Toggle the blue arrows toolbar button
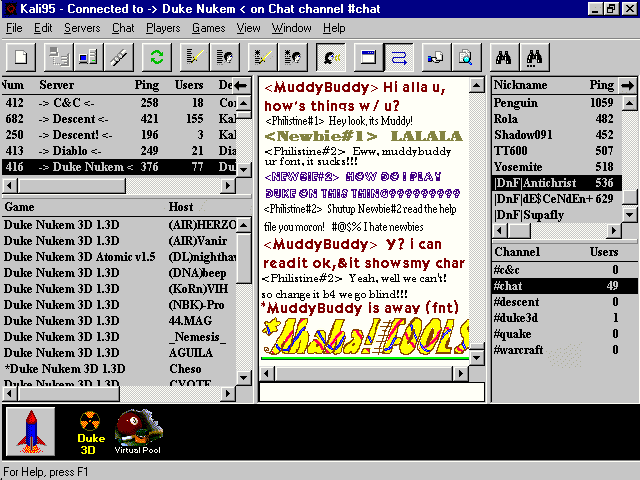 (398, 56)
